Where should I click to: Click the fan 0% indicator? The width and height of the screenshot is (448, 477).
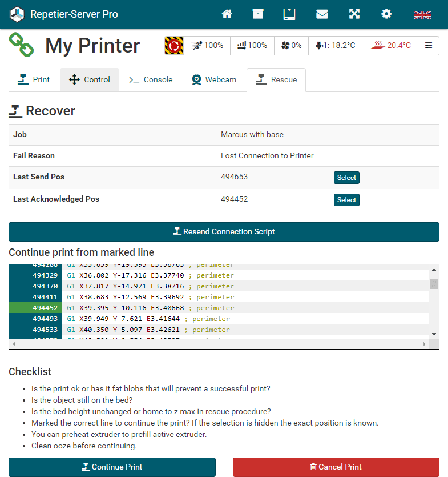click(291, 45)
